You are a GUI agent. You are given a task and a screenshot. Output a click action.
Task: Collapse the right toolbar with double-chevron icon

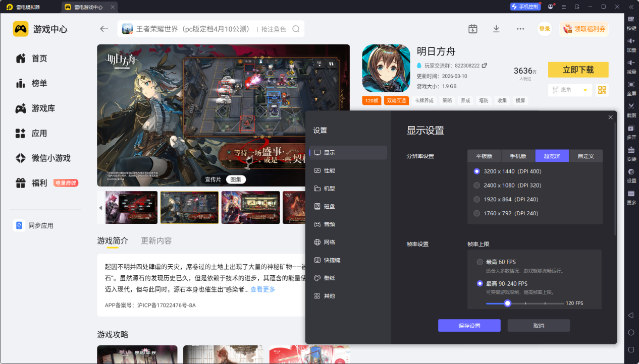click(x=631, y=7)
